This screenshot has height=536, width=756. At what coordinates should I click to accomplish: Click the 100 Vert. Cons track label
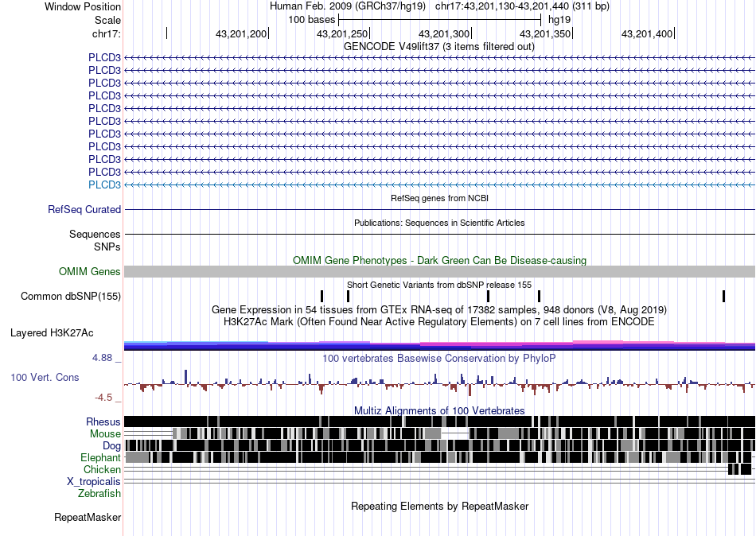tap(45, 378)
